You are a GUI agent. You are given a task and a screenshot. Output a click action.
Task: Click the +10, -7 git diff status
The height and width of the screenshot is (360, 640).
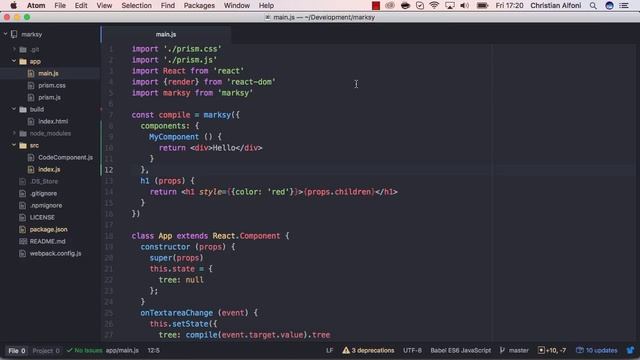click(552, 350)
